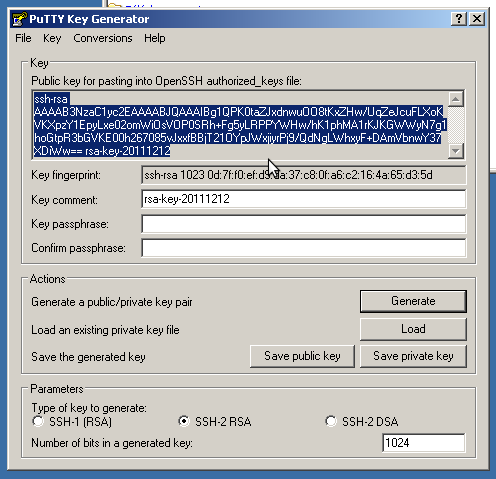Click 'Type of key to generate:' label

pos(89,408)
